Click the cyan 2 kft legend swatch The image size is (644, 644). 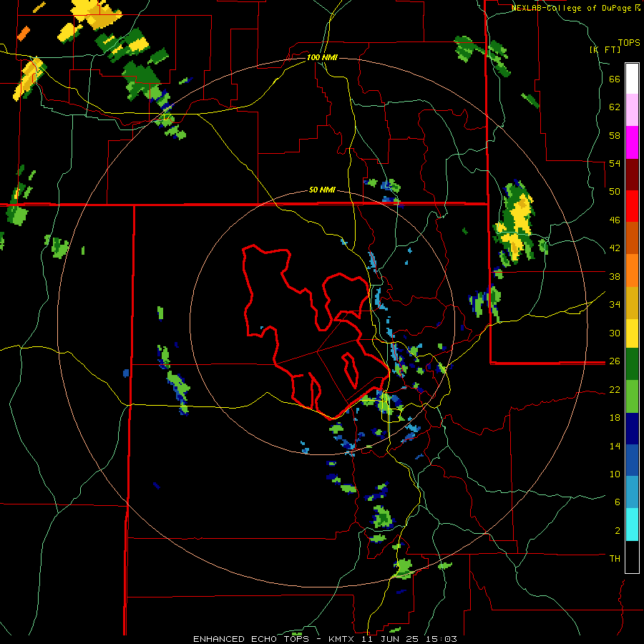(632, 525)
